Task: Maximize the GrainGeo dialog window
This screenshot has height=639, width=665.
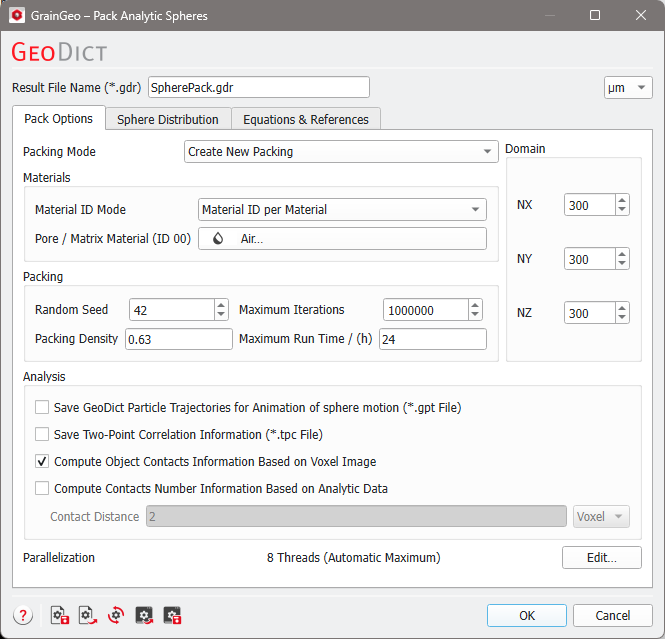Action: pos(595,16)
